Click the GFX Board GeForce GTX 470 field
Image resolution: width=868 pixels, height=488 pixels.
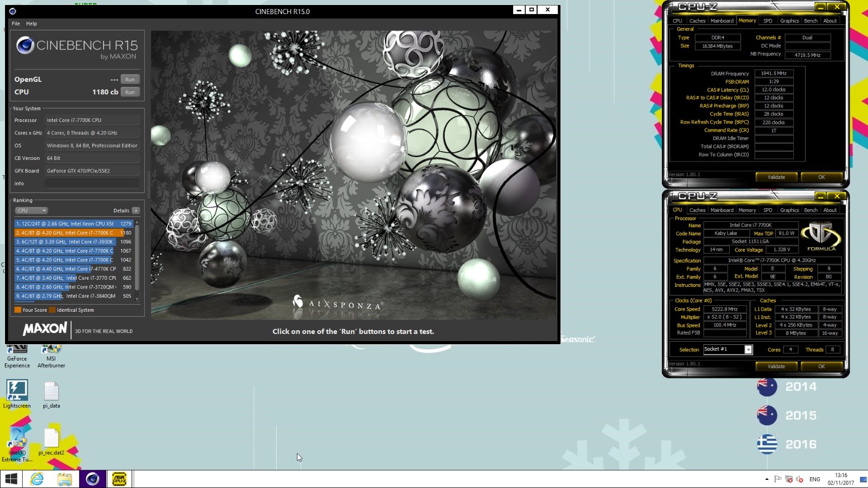(92, 171)
